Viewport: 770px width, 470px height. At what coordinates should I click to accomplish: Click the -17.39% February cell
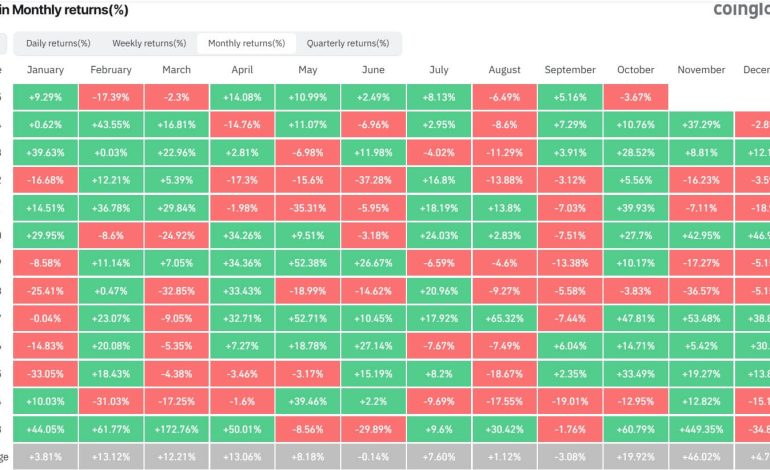(x=111, y=97)
